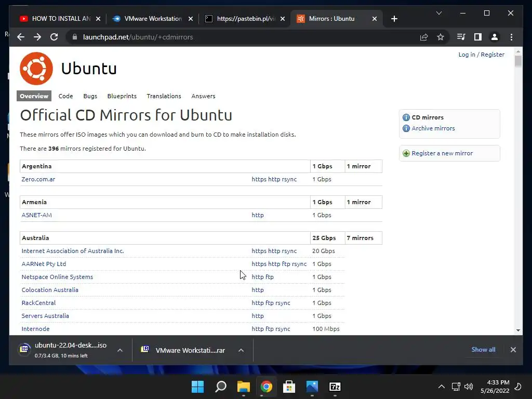Viewport: 532px width, 399px height.
Task: Click the scrollbar down arrow
Action: tap(518, 330)
